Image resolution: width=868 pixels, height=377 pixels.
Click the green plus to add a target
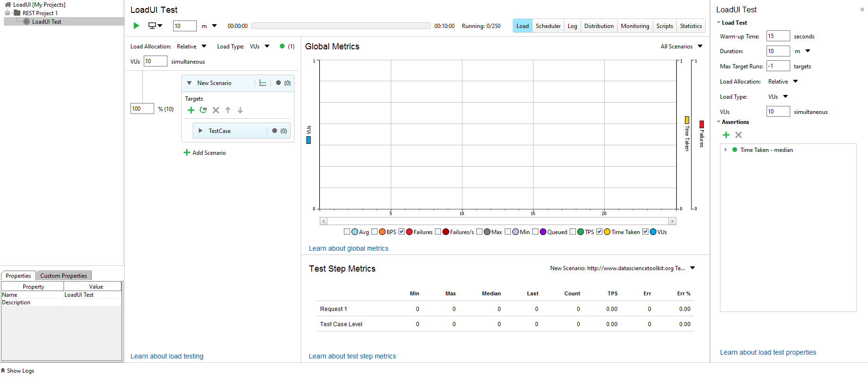[x=191, y=110]
